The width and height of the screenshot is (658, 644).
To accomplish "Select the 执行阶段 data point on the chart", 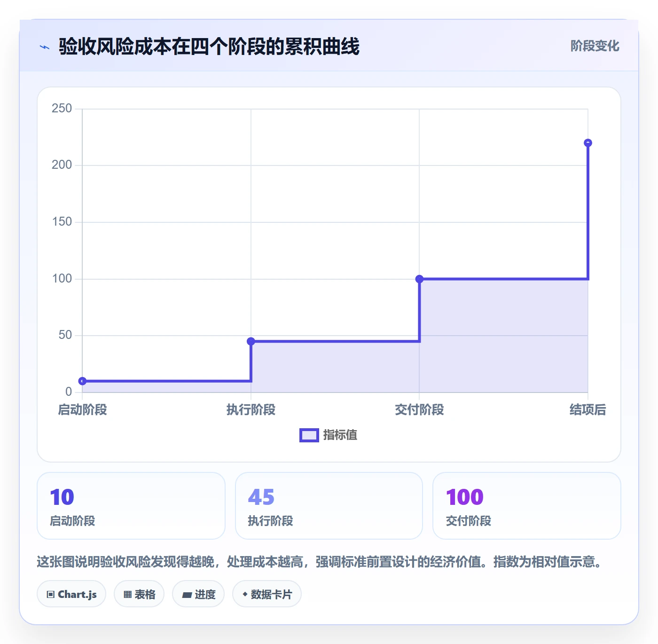I will 251,341.
